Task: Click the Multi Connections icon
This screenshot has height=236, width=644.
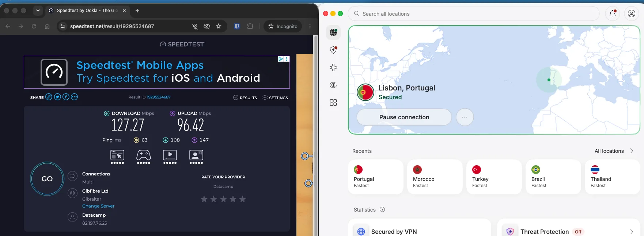Action: pyautogui.click(x=73, y=177)
